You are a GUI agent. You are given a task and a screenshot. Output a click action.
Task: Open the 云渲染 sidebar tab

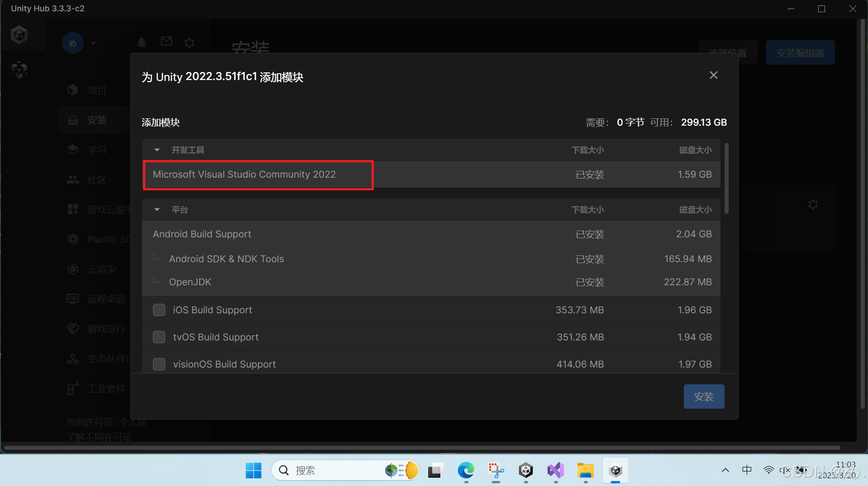[x=102, y=269]
